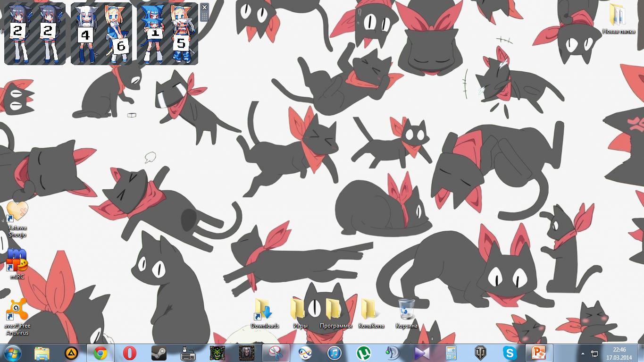Select the Downloads folder shortcut

[x=265, y=313]
